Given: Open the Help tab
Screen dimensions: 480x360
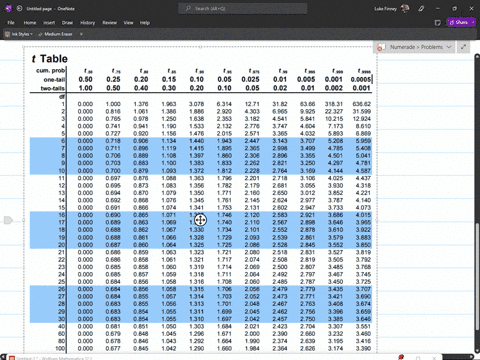Looking at the screenshot, I should [145, 23].
